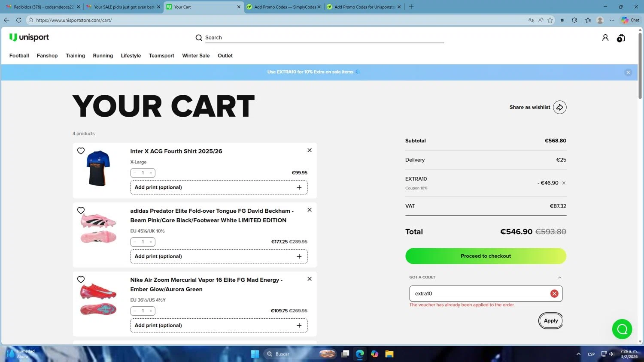Click the Apply code button
644x362 pixels.
pos(551,321)
